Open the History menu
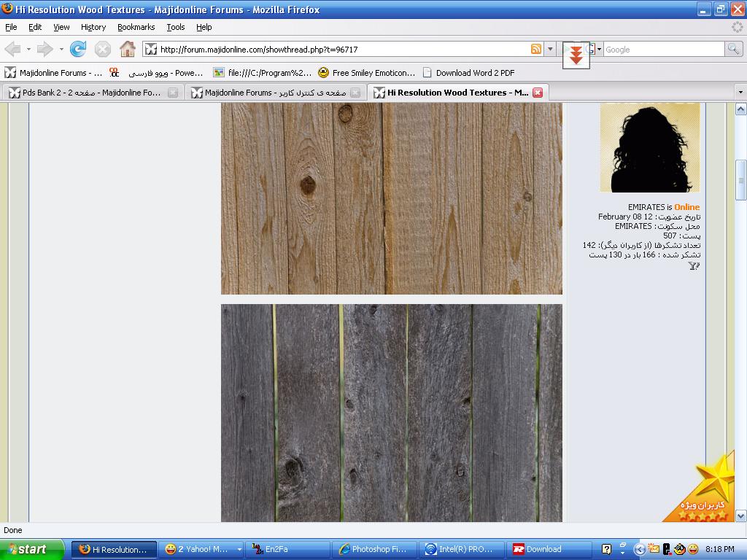747x560 pixels. click(93, 27)
